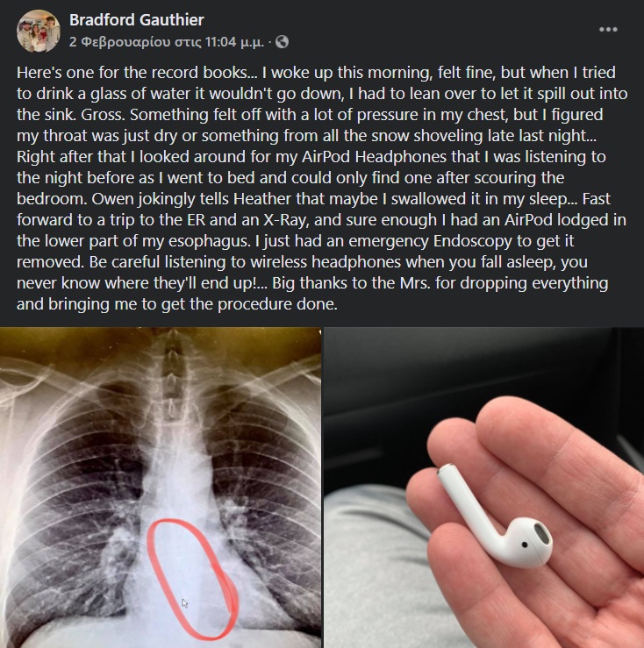The image size is (644, 648).
Task: Click the word "X-Ray," in post text
Action: (287, 220)
